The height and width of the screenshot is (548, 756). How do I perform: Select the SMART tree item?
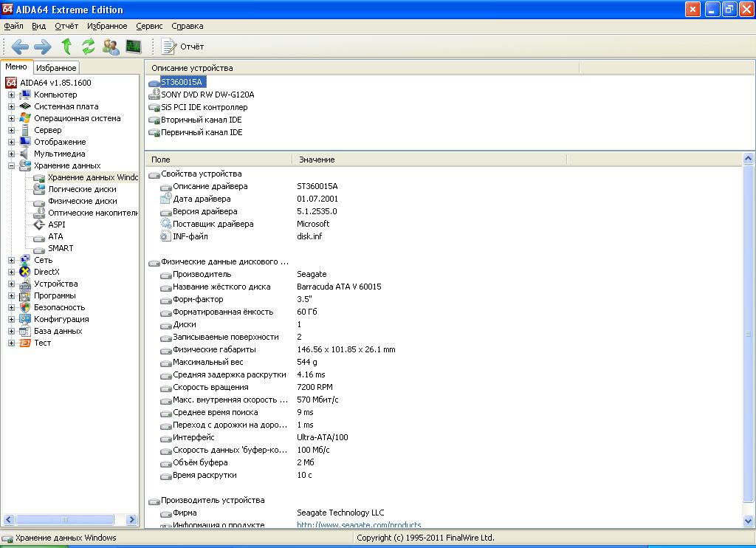click(x=61, y=248)
